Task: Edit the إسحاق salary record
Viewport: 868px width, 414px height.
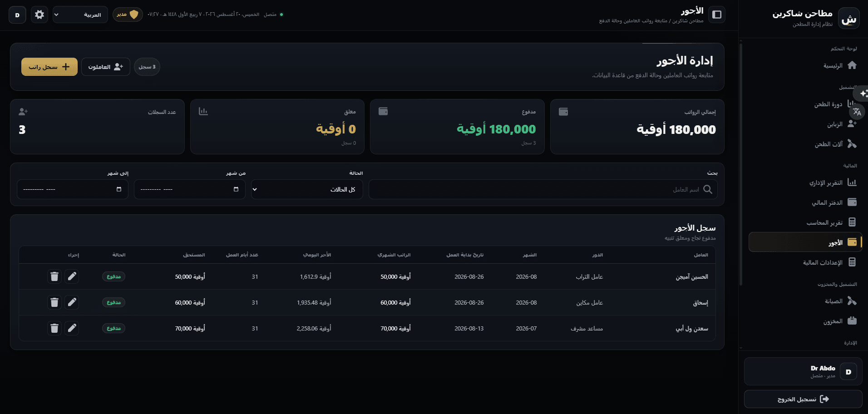Action: (72, 302)
